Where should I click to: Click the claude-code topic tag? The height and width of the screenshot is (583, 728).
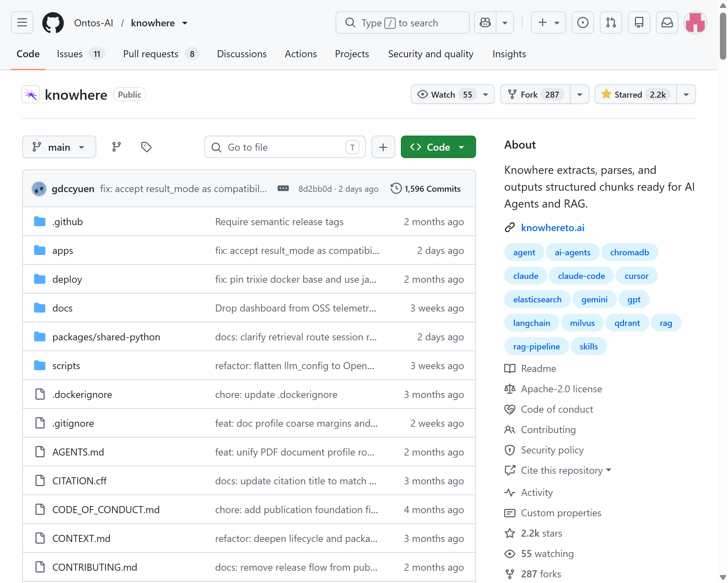click(581, 276)
